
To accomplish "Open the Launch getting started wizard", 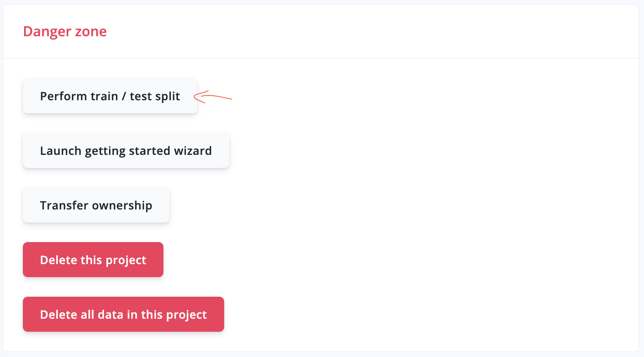I will (126, 150).
